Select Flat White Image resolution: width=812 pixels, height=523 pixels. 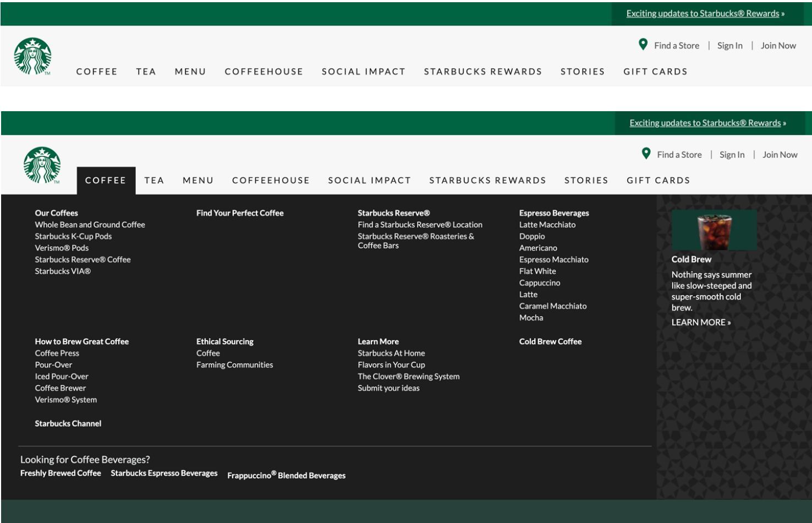[x=537, y=271]
